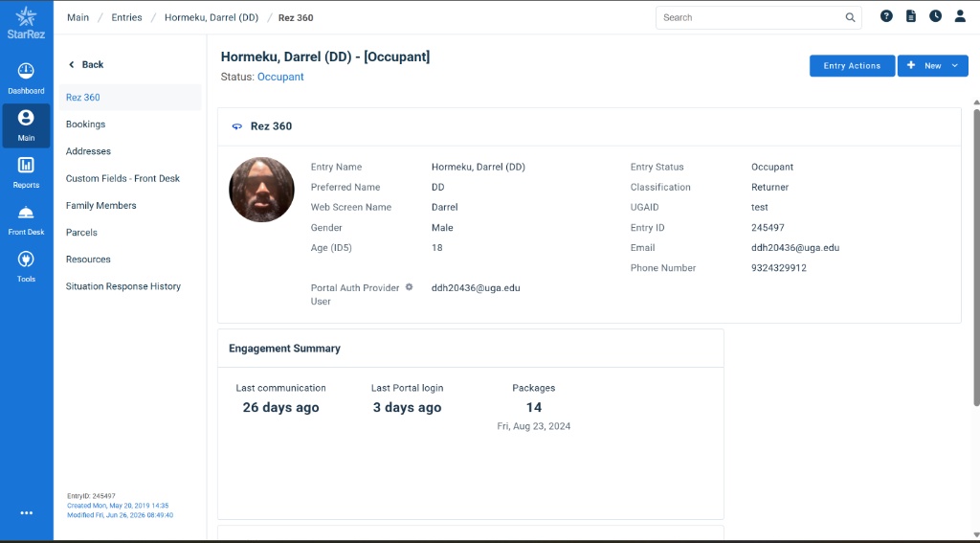
Task: Open the user profile icon
Action: coord(960,16)
